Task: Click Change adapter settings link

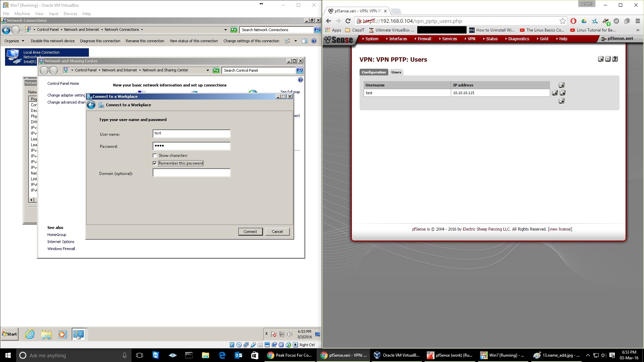Action: (x=66, y=95)
